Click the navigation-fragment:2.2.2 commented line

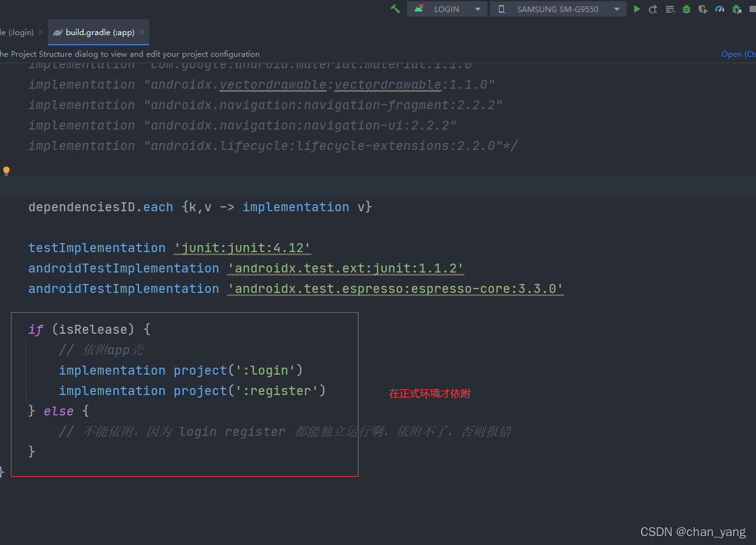[265, 105]
